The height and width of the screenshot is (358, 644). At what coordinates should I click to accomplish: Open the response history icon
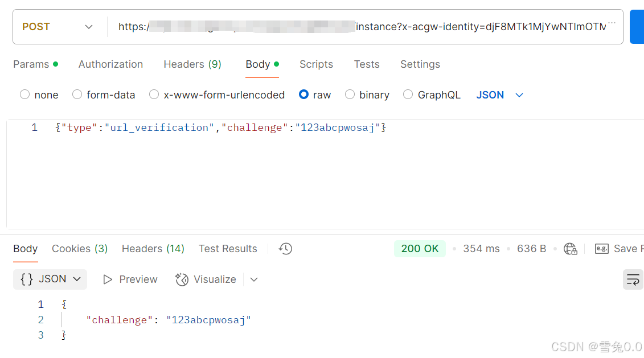pos(285,249)
